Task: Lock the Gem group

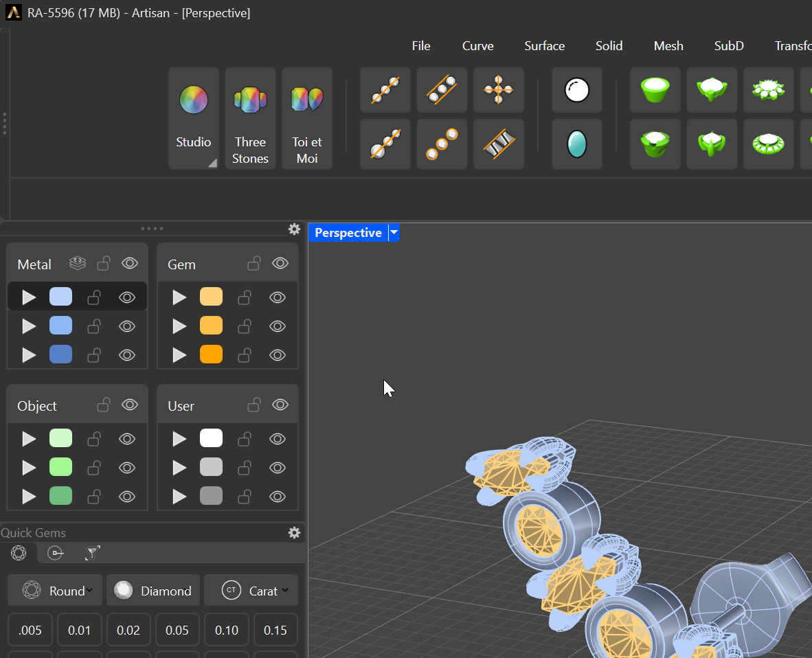Action: click(253, 264)
